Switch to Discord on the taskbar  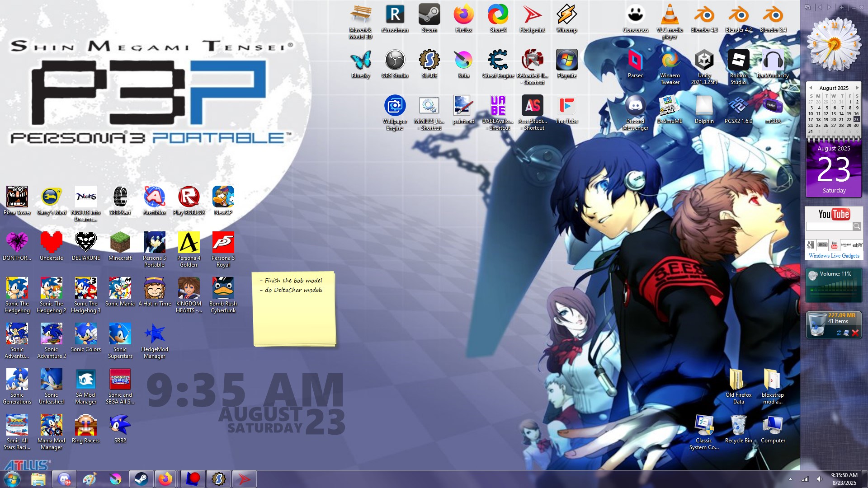64,479
